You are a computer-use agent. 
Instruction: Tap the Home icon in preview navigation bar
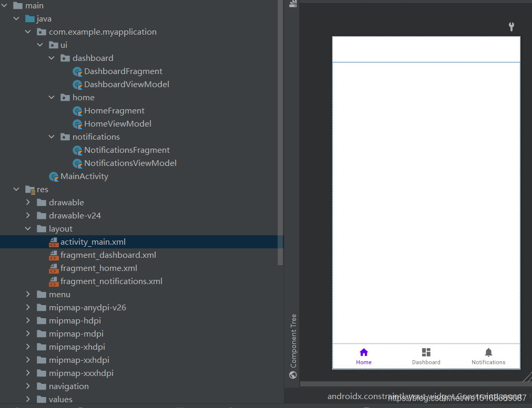(x=364, y=352)
